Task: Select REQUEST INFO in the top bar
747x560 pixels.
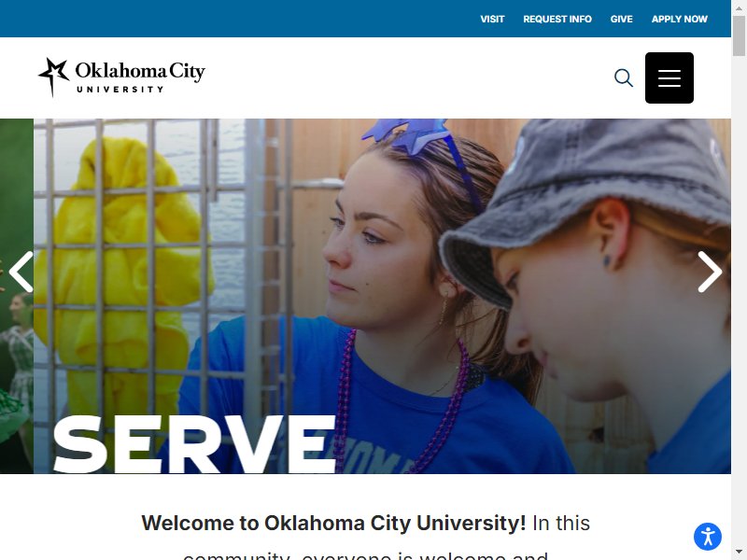Action: 557,19
